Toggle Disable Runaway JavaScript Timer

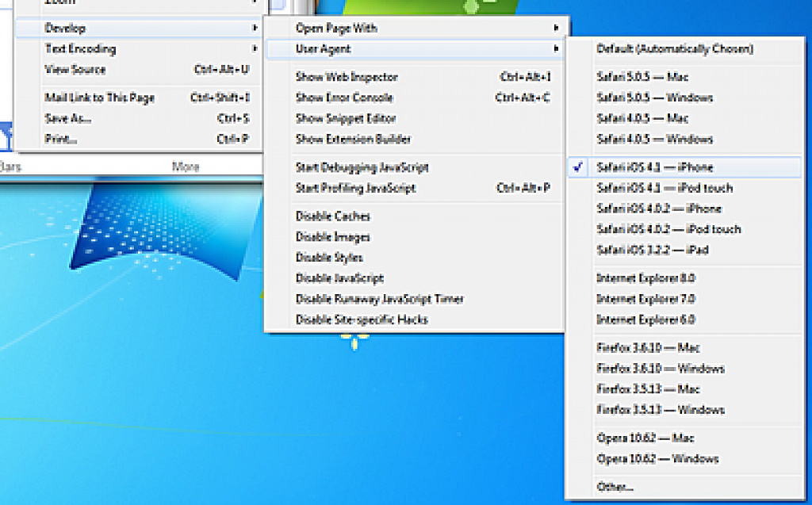point(414,299)
